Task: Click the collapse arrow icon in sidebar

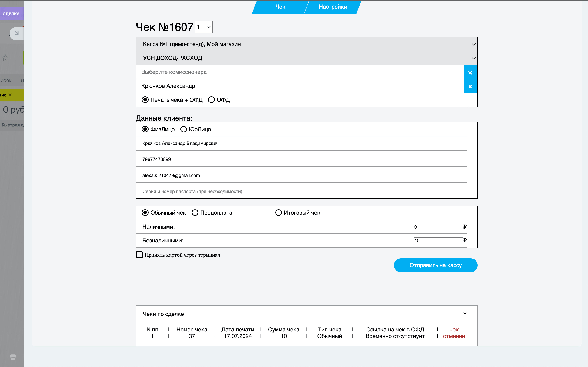Action: (x=17, y=33)
